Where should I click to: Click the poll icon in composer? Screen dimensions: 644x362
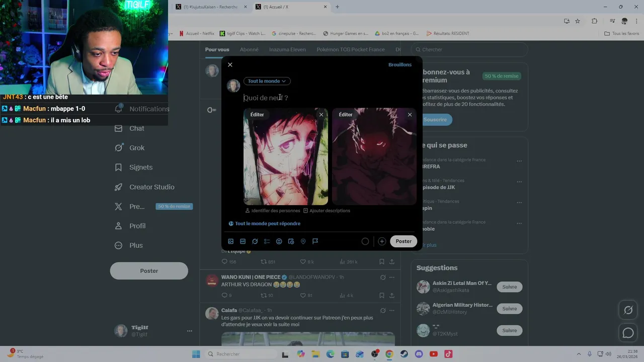click(x=267, y=241)
